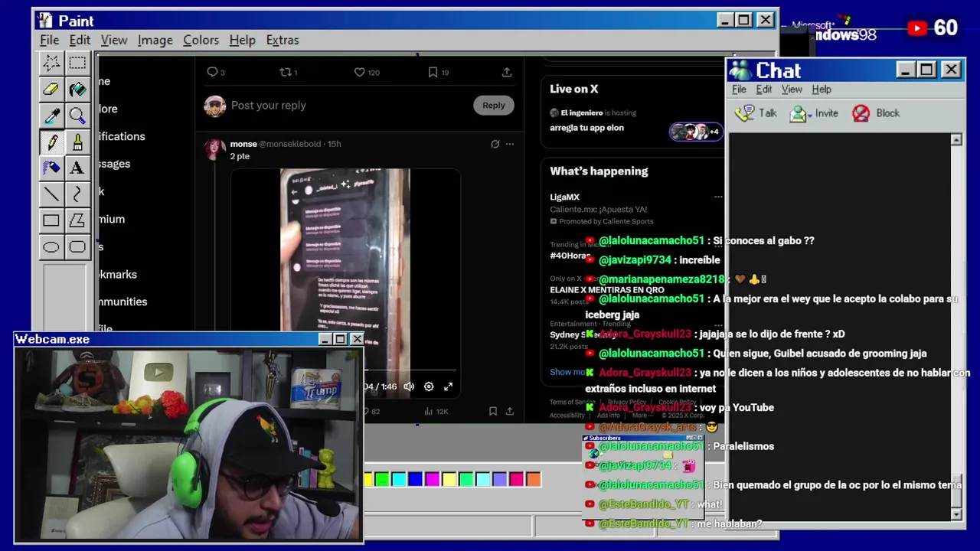Like the post with 120 likes

(359, 72)
